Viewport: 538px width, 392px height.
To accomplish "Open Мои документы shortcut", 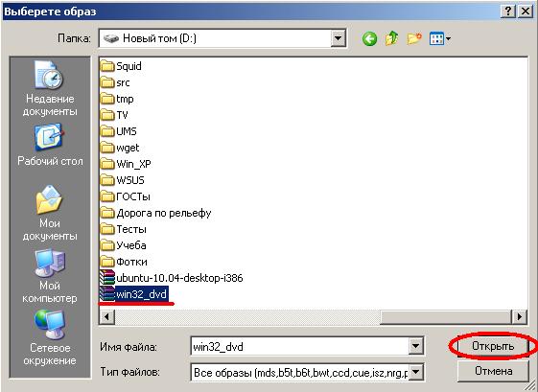I will tap(50, 213).
